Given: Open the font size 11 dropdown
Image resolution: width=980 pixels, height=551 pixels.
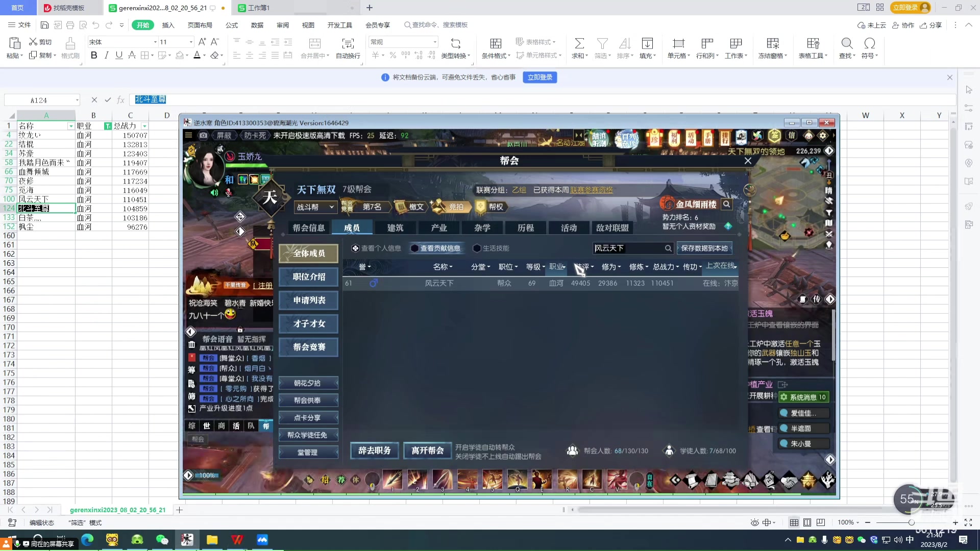Looking at the screenshot, I should [191, 42].
